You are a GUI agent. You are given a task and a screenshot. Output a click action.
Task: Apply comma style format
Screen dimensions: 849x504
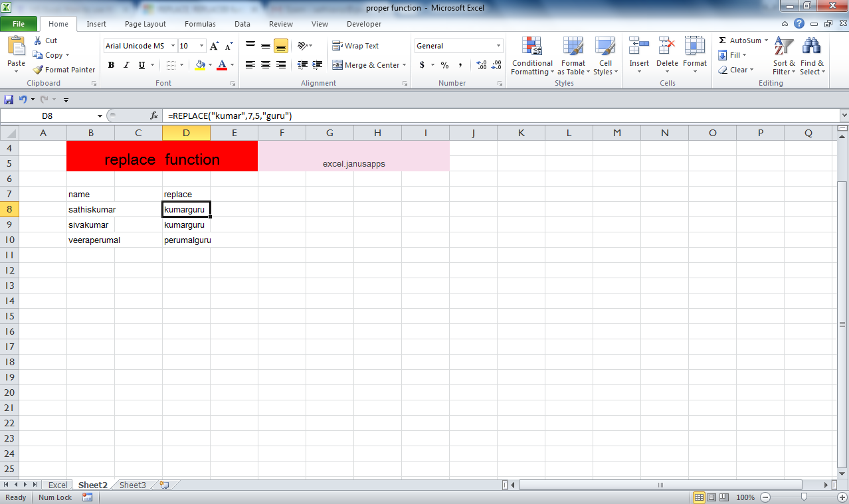pos(460,65)
